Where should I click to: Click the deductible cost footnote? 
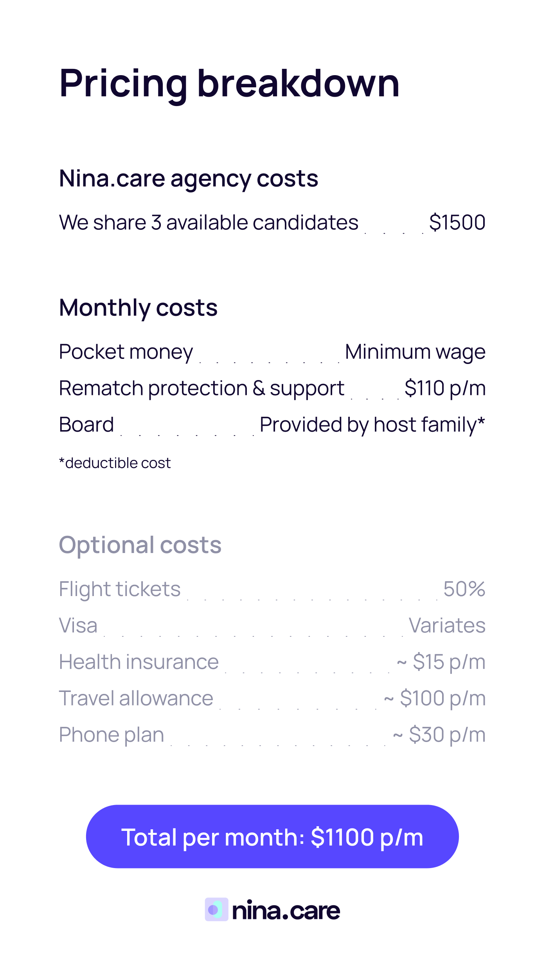[115, 463]
